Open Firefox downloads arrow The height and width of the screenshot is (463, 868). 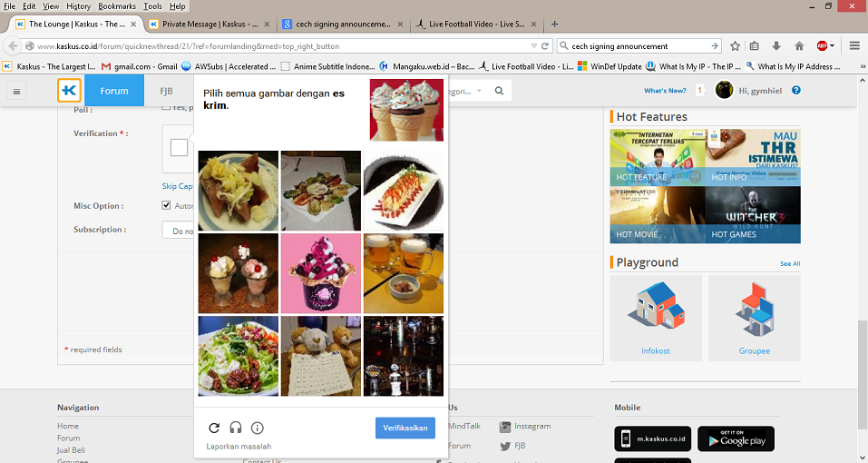(776, 46)
